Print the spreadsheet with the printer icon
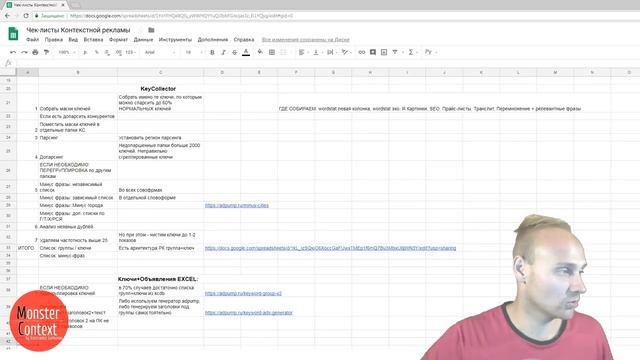The height and width of the screenshot is (360, 640). [x=35, y=52]
